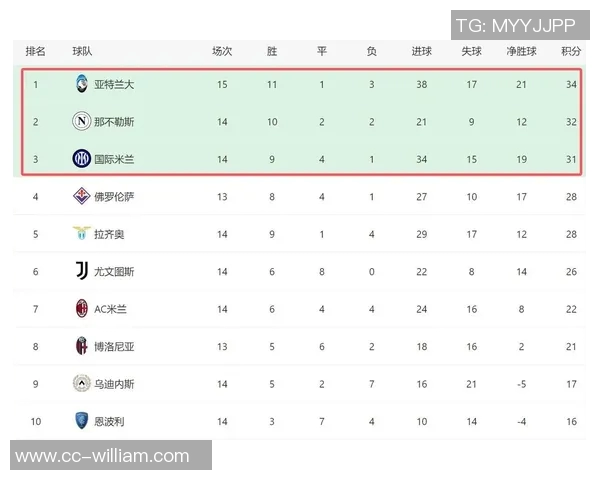The image size is (600, 480).
Task: Click the TG: MYYJJPP watermark label
Action: [x=515, y=25]
